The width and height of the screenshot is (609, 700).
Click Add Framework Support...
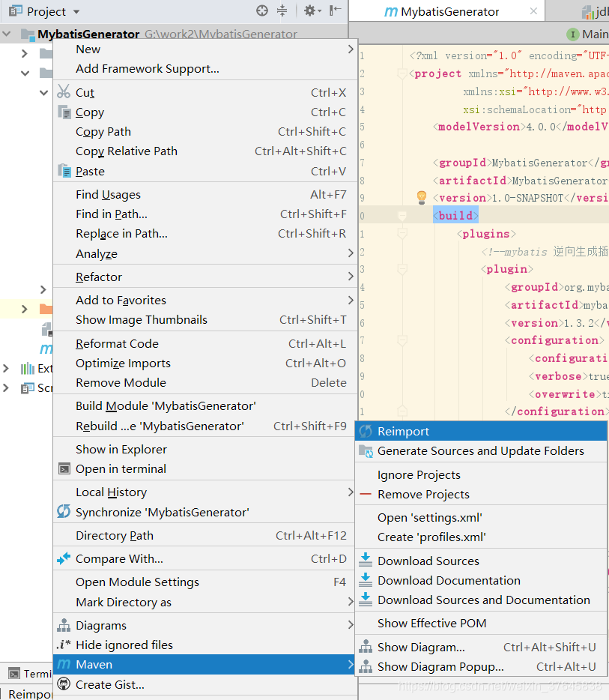pyautogui.click(x=205, y=69)
